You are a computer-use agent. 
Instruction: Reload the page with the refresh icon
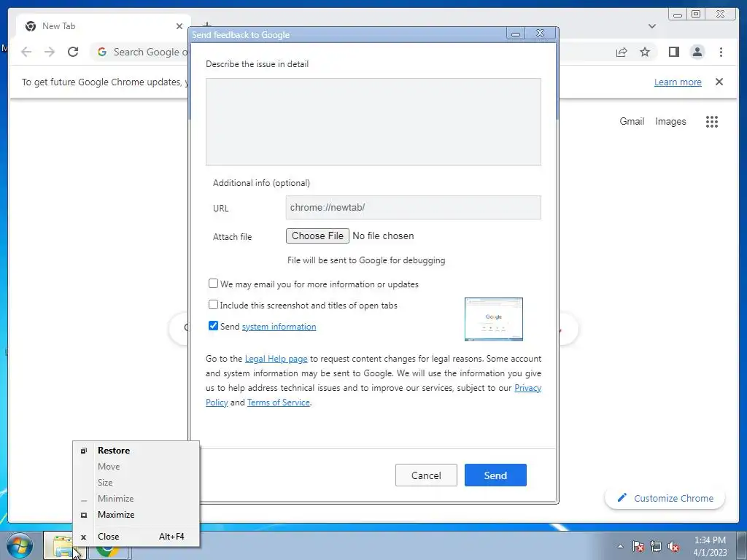coord(73,52)
